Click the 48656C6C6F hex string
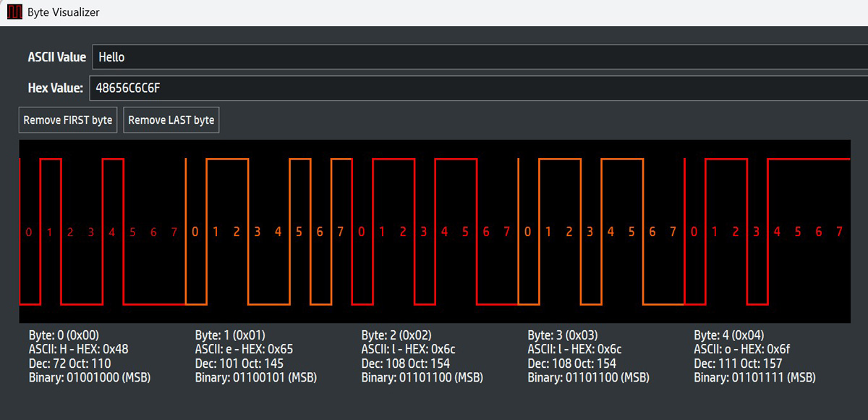 (x=126, y=88)
